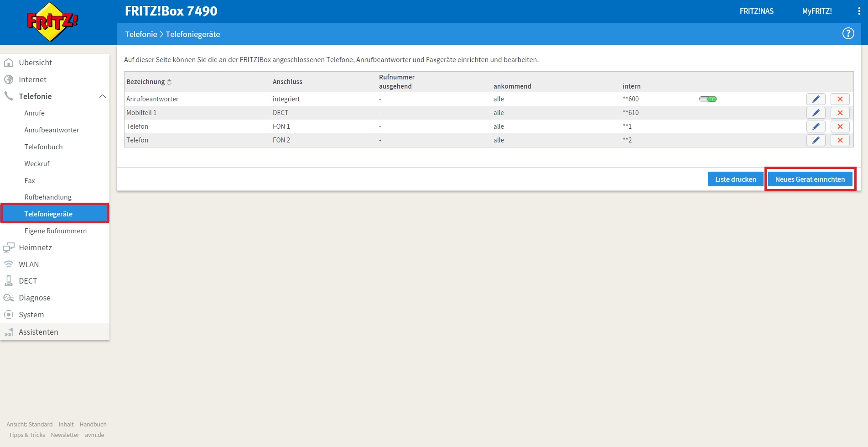Collapse the Telefonie menu section
The height and width of the screenshot is (447, 868).
pyautogui.click(x=103, y=96)
